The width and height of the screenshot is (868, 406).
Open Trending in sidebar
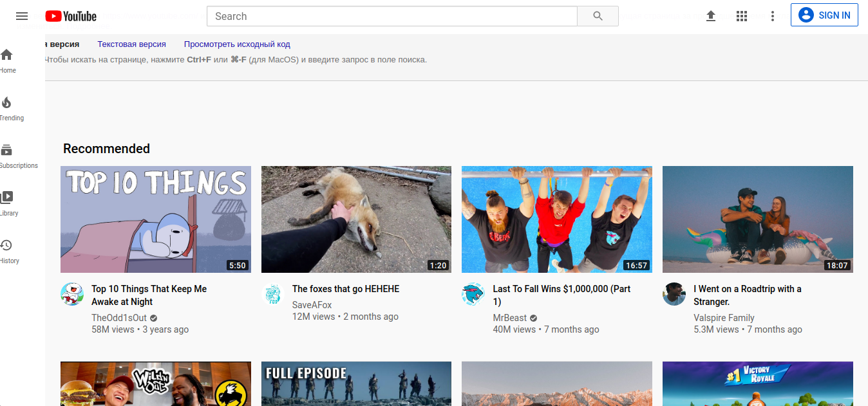(x=11, y=109)
